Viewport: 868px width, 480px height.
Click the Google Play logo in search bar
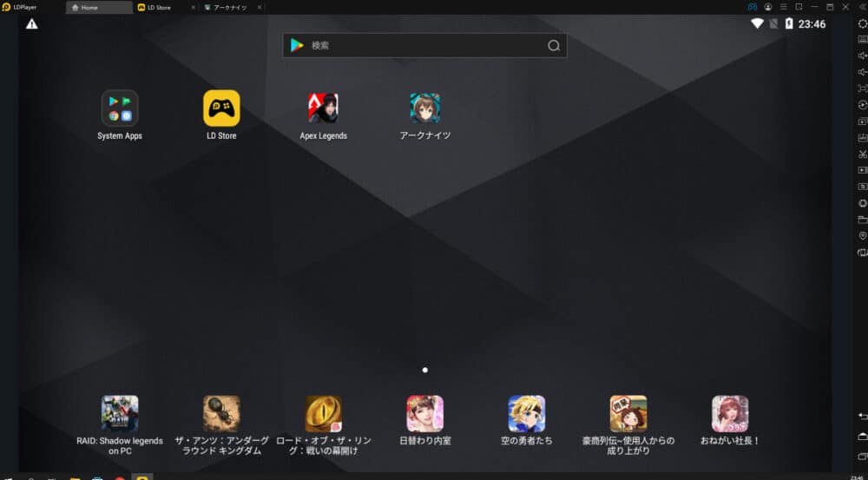297,45
